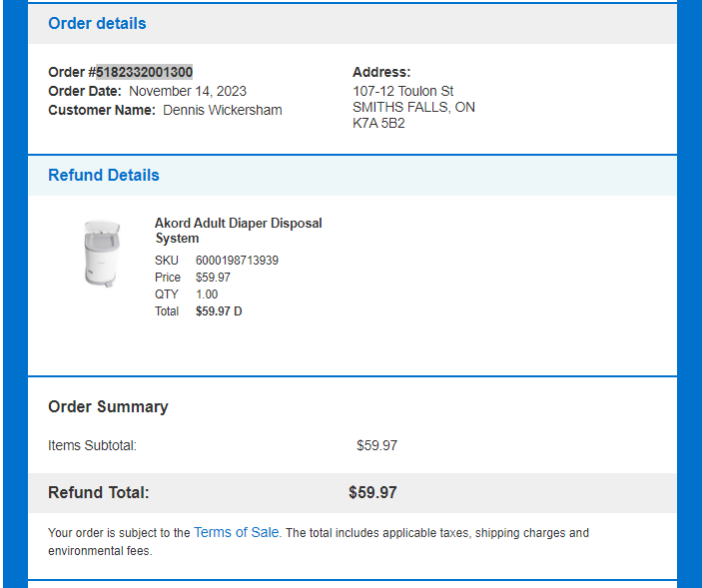Click the Refund Total amount $59.97
Image resolution: width=702 pixels, height=588 pixels.
tap(372, 493)
